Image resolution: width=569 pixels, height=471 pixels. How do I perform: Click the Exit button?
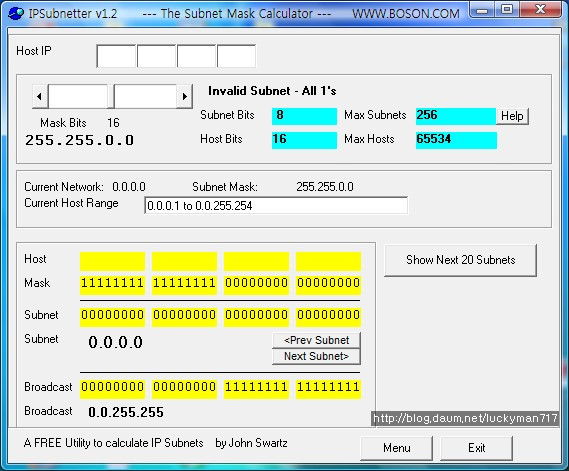tap(476, 448)
